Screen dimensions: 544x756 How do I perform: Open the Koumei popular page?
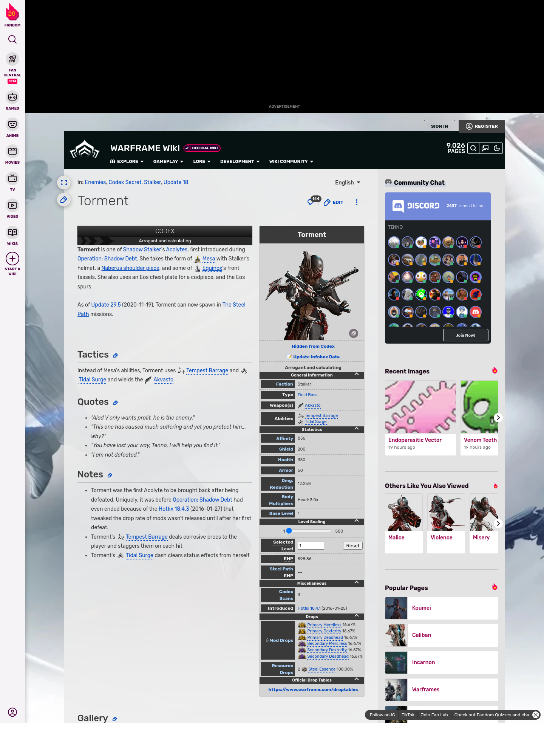coord(442,608)
